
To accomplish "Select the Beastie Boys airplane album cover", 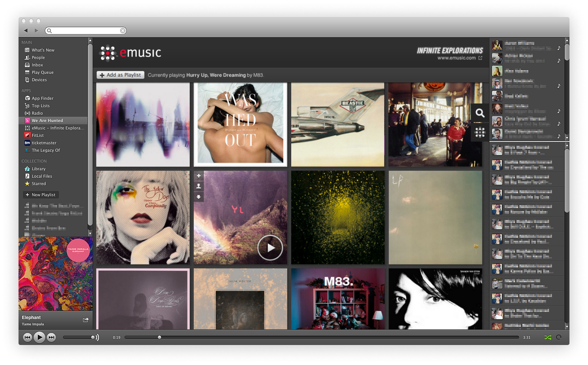I will pos(338,125).
